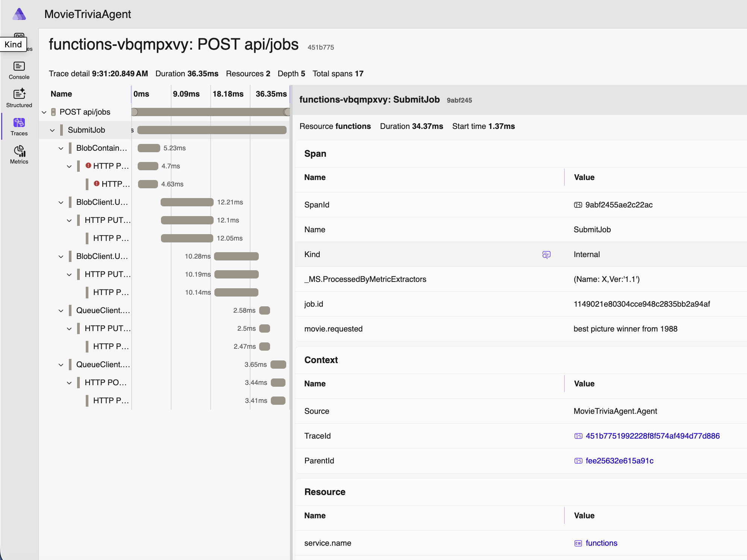
Task: Click the Aspire dashboard logo icon
Action: click(19, 14)
